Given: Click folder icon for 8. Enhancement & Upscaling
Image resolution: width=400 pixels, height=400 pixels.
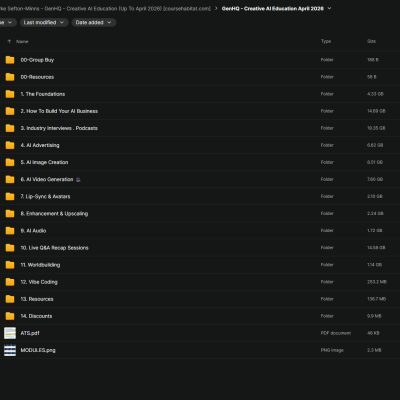Looking at the screenshot, I should pyautogui.click(x=10, y=214).
